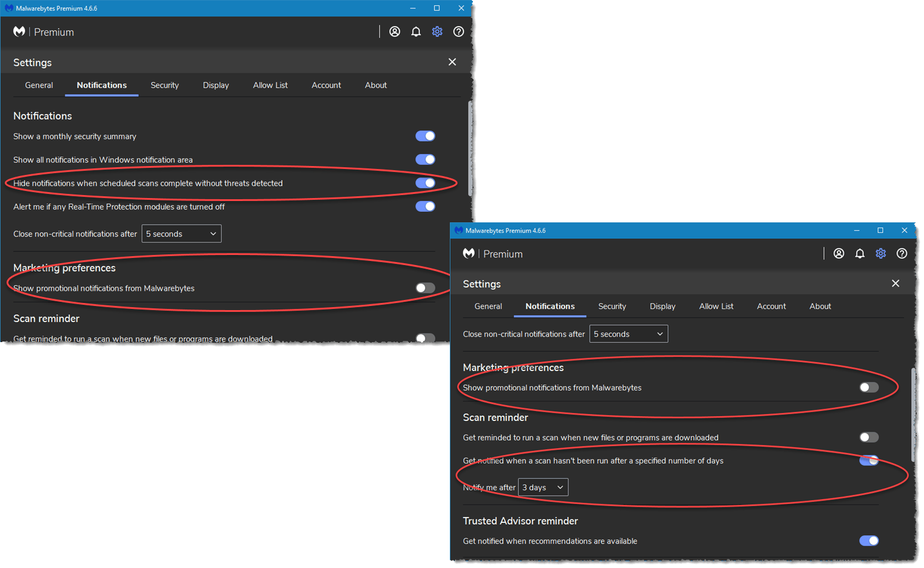Disable the monthly security summary toggle
The image size is (924, 568).
coord(425,136)
